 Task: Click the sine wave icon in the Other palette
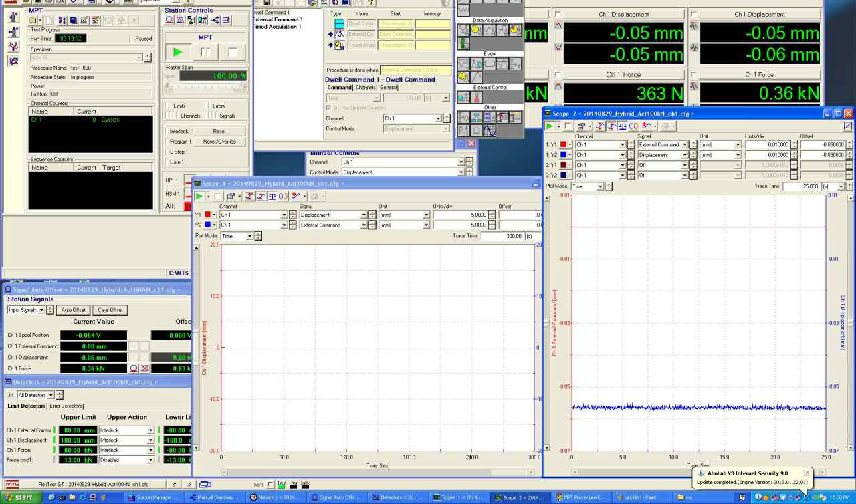[490, 130]
